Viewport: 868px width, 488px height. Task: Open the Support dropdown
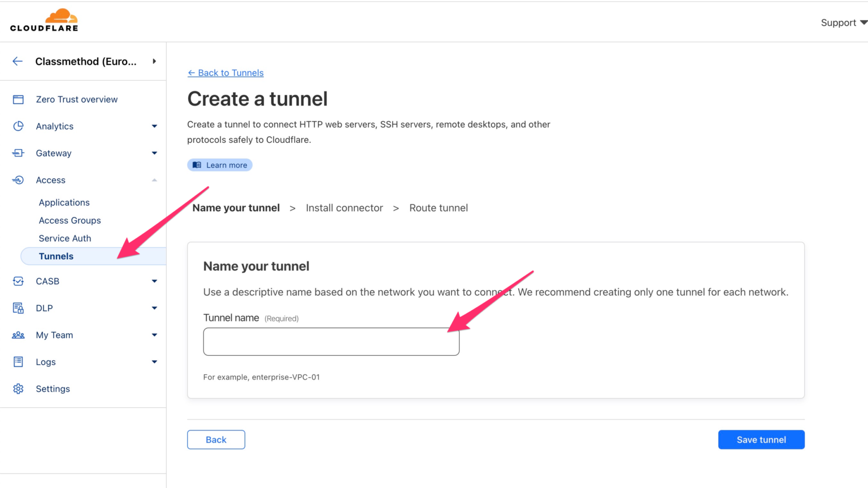841,23
